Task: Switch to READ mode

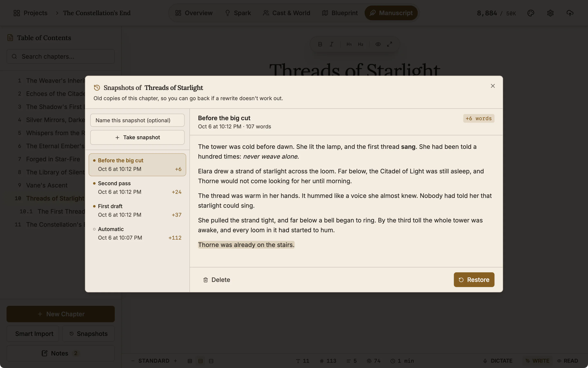Action: coord(568,361)
